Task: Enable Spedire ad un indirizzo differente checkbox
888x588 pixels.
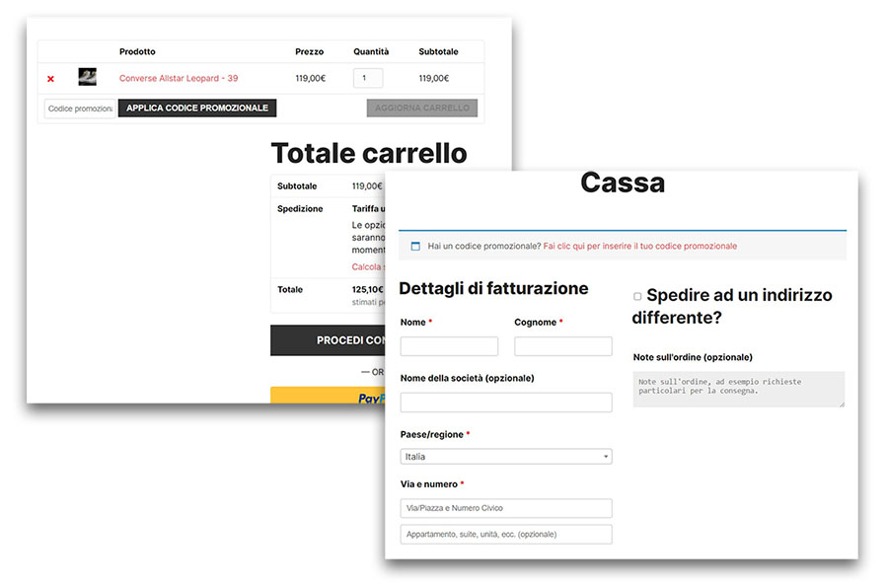Action: (637, 296)
